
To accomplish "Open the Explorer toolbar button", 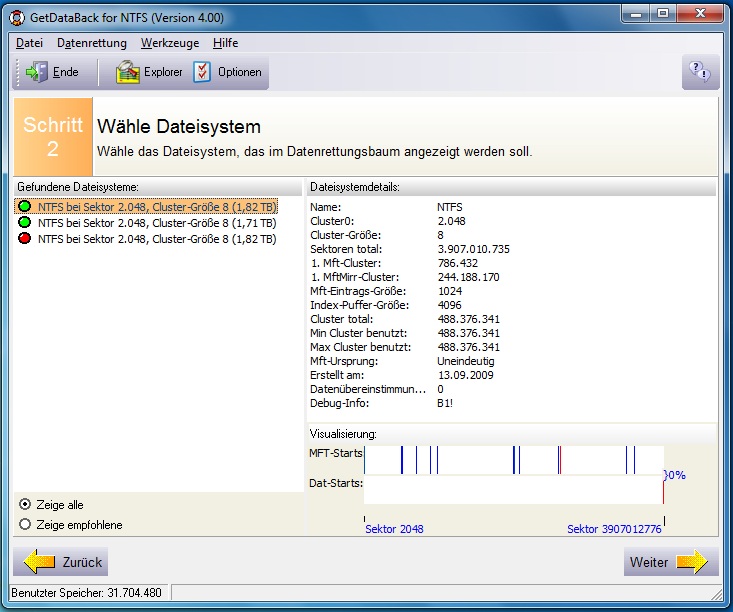I will [x=149, y=72].
